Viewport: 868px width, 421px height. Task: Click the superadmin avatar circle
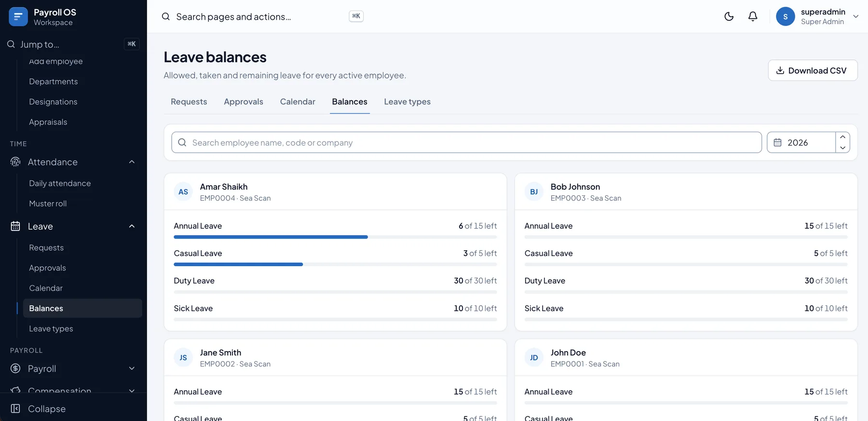(785, 16)
